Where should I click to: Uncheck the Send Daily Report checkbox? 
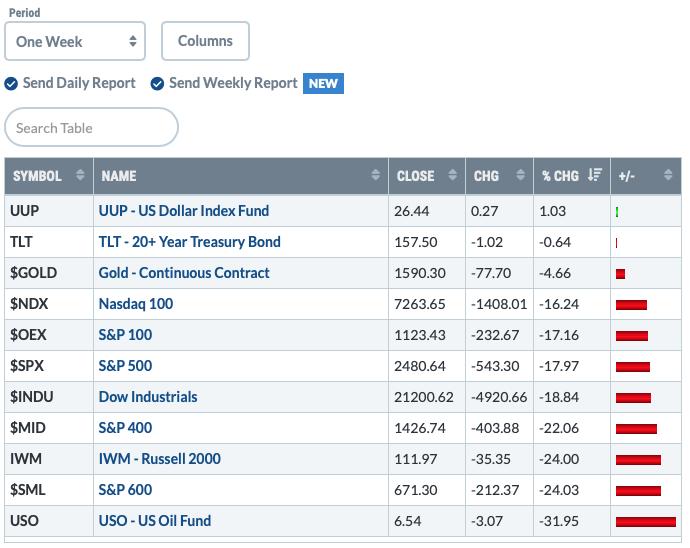(x=11, y=83)
